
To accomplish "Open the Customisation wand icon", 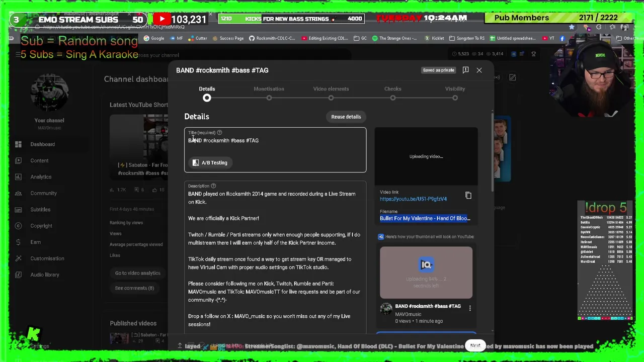I will pyautogui.click(x=18, y=258).
